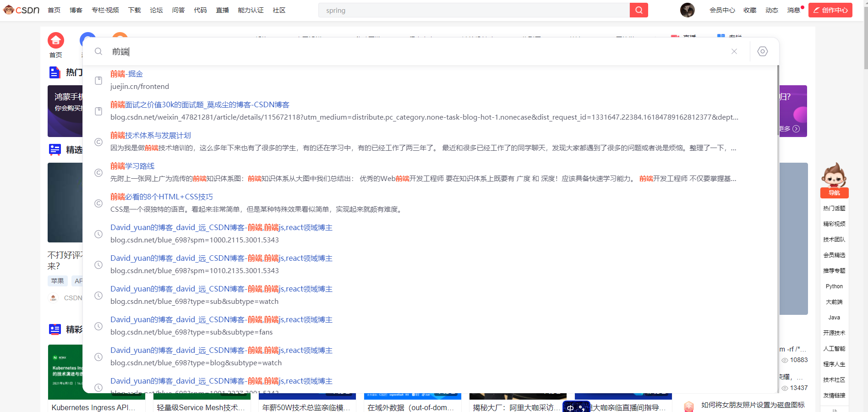Open 代码 in top navigation

(200, 10)
